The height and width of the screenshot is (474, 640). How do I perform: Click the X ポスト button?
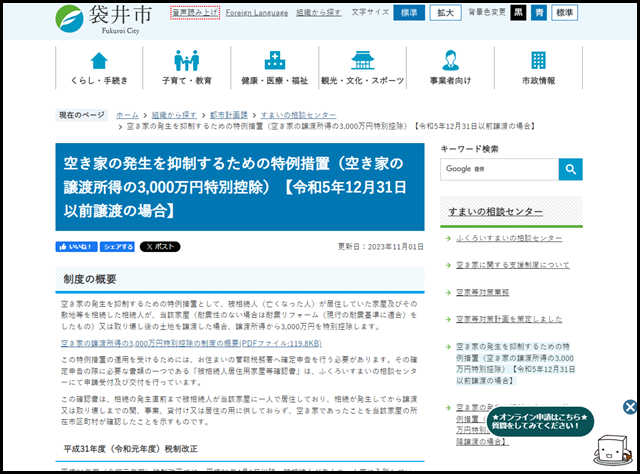(x=160, y=247)
